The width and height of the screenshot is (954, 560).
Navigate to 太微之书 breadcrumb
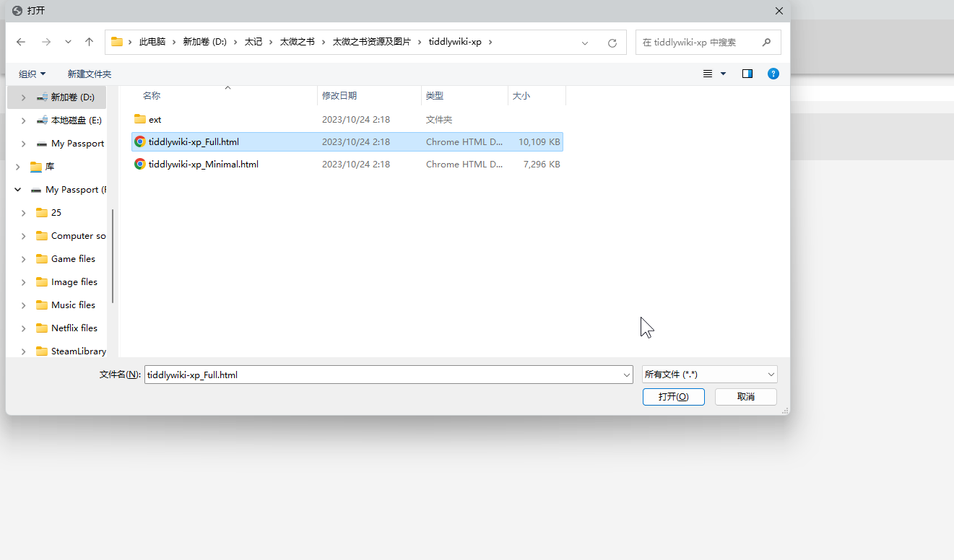click(298, 42)
